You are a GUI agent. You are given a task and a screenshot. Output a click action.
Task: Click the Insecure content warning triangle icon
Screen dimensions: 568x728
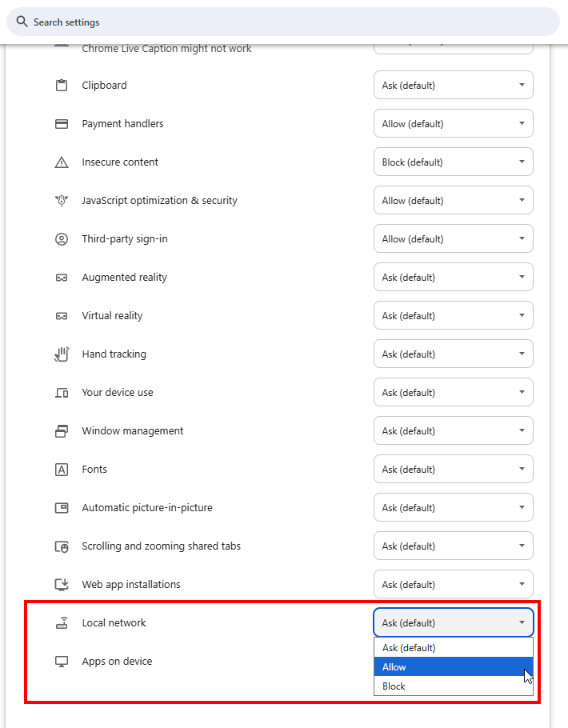tap(62, 162)
